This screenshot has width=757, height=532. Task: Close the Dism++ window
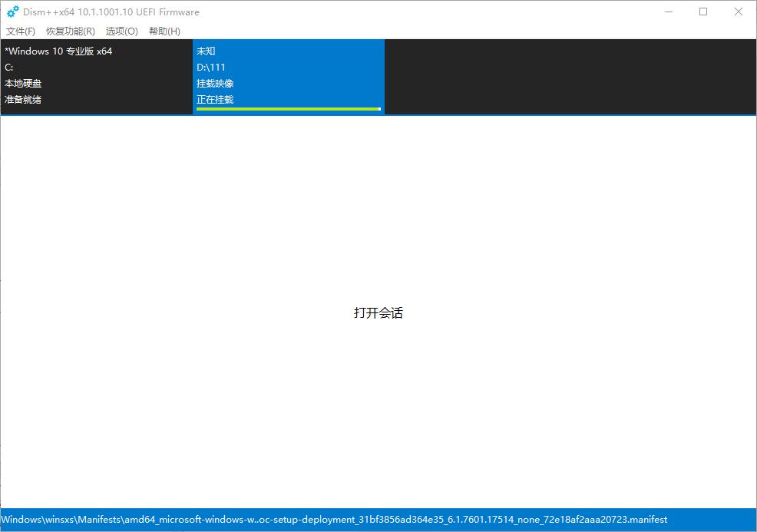(738, 12)
